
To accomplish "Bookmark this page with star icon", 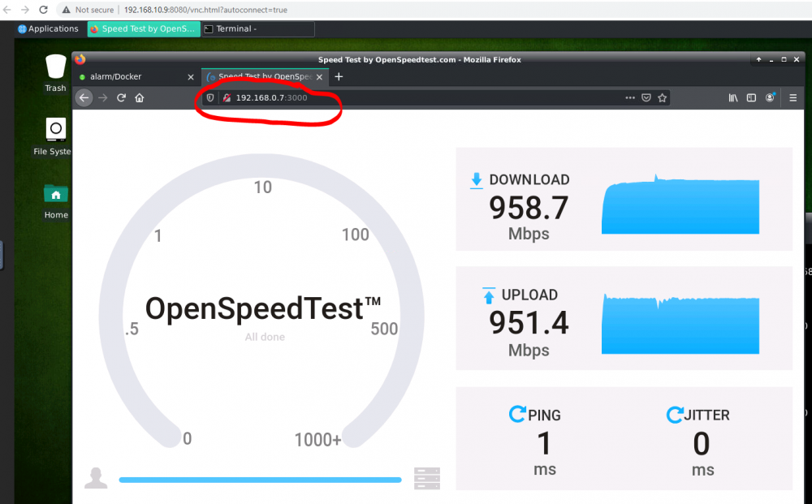I will click(x=662, y=98).
